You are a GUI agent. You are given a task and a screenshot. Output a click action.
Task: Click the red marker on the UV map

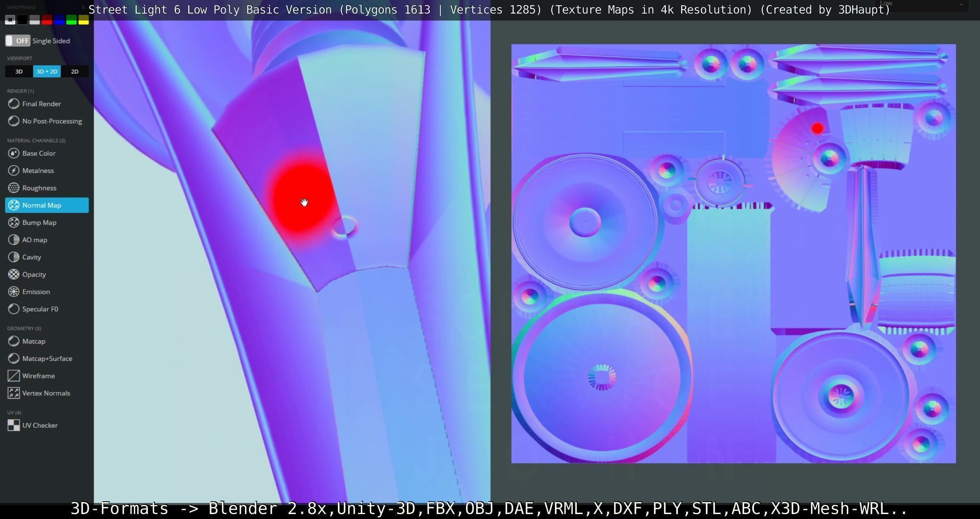click(x=817, y=129)
